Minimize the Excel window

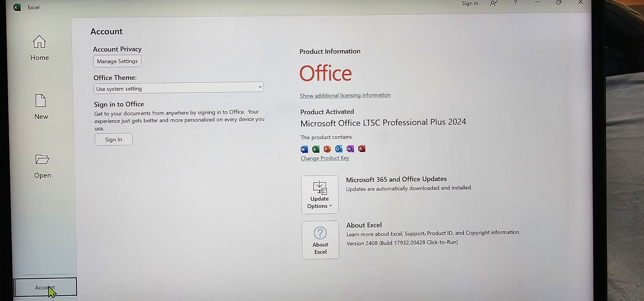pyautogui.click(x=537, y=2)
